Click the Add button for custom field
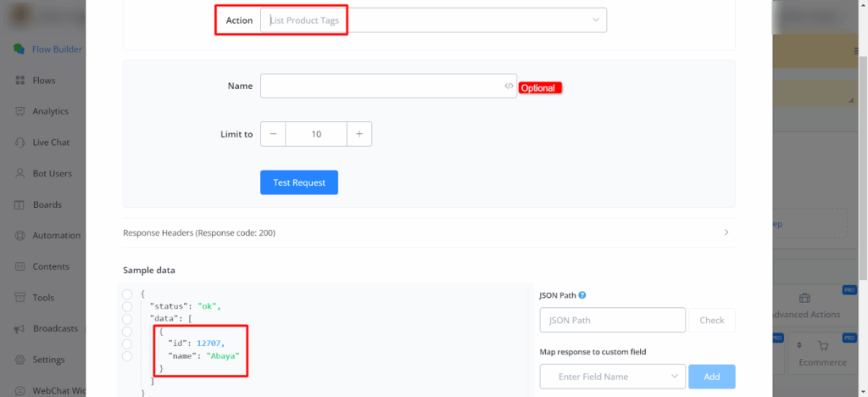The height and width of the screenshot is (397, 868). coord(712,376)
